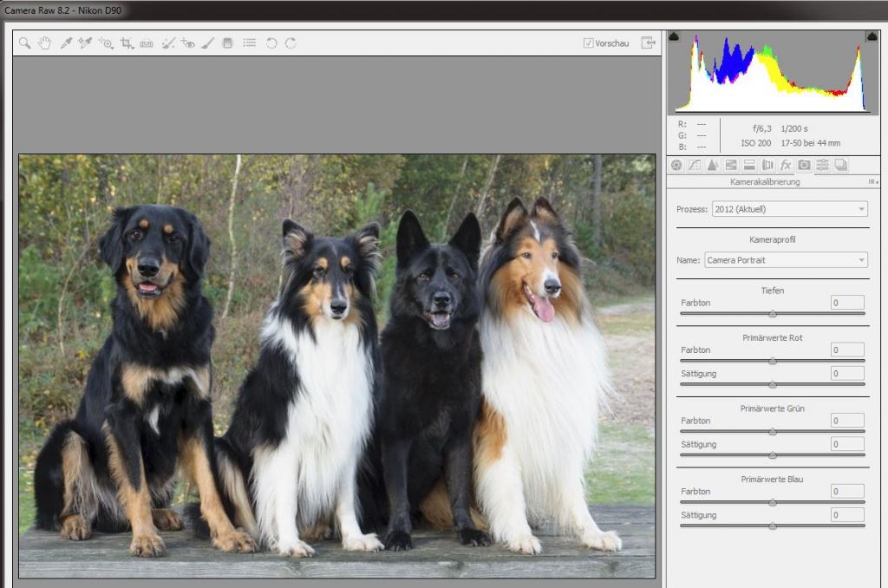Open the Prozess version dropdown
Image resolution: width=888 pixels, height=588 pixels.
pos(789,209)
